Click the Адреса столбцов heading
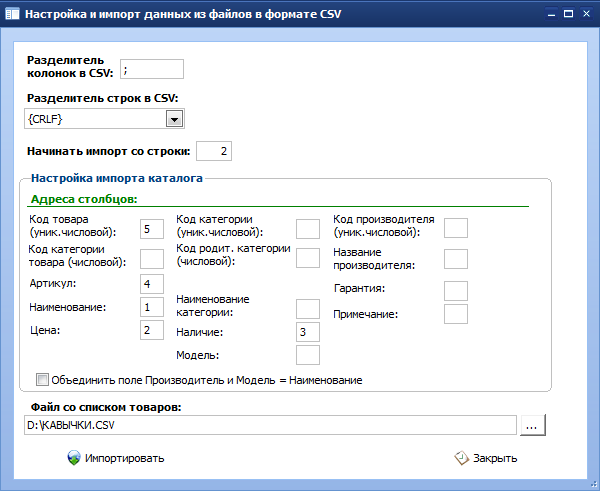Image resolution: width=600 pixels, height=491 pixels. click(x=84, y=199)
